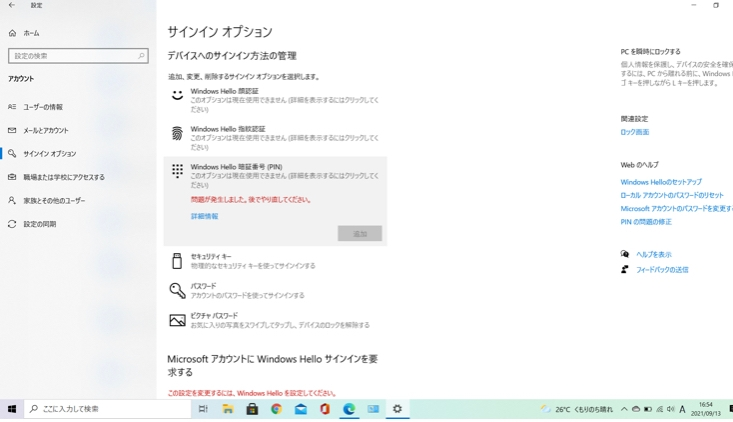Open Office app from taskbar

(x=325, y=409)
